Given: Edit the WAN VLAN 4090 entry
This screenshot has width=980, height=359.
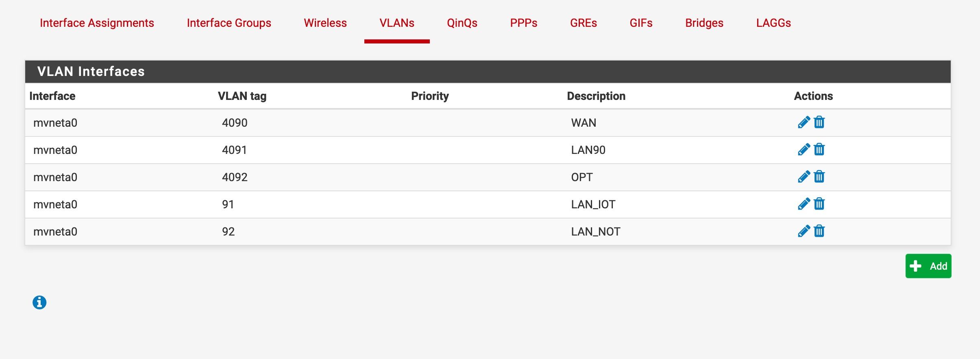Looking at the screenshot, I should coord(804,122).
